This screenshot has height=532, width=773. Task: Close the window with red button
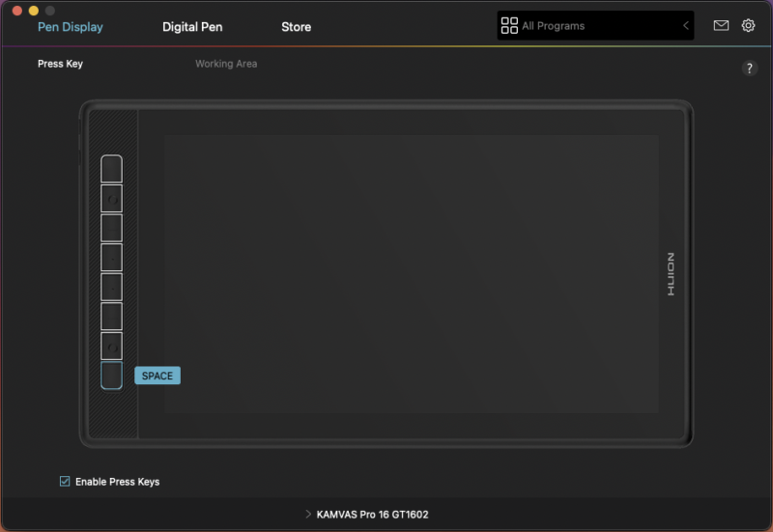[17, 11]
